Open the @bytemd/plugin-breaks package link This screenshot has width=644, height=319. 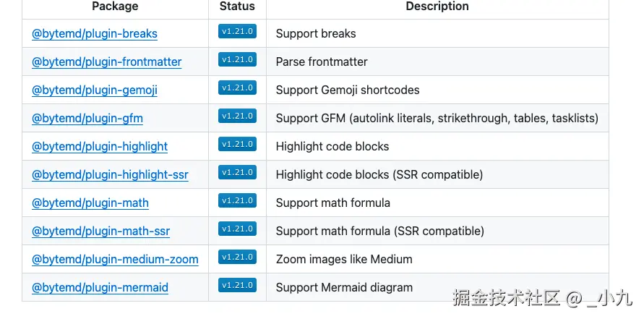pyautogui.click(x=95, y=34)
